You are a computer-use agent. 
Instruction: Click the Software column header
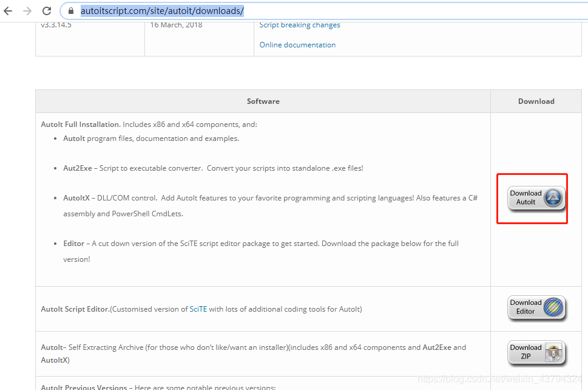coord(263,101)
